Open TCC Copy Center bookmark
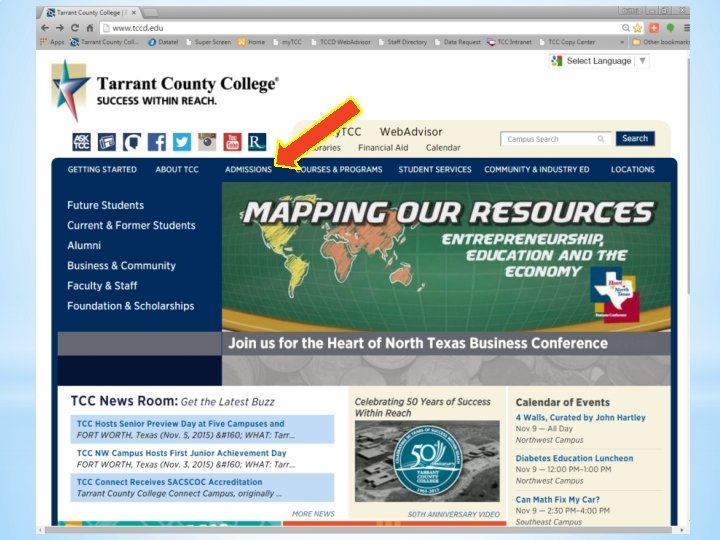 (x=567, y=42)
